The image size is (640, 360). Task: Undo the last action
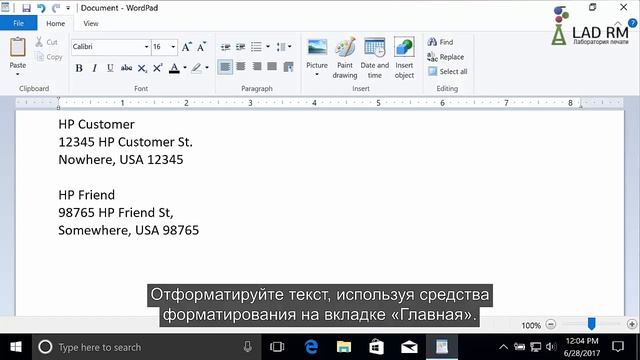coord(41,8)
